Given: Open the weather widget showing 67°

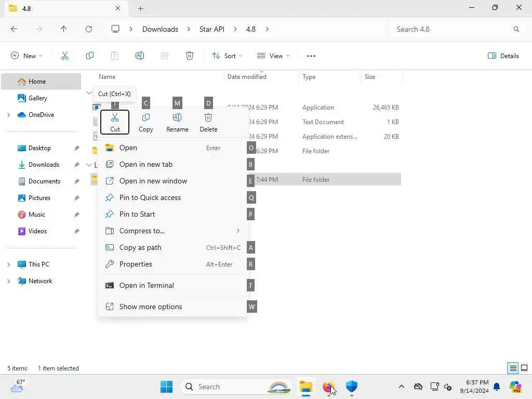Looking at the screenshot, I should pos(18,386).
